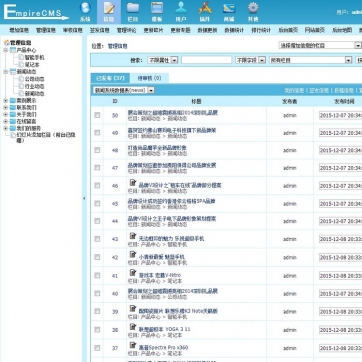
Task: Tick the checkbox for item ID 44
Action: pyautogui.click(x=97, y=221)
